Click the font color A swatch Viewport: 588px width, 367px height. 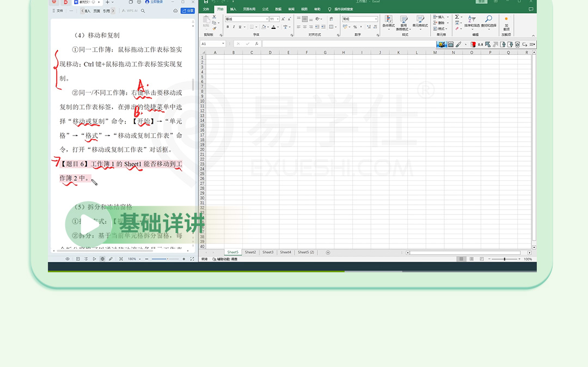tap(273, 27)
